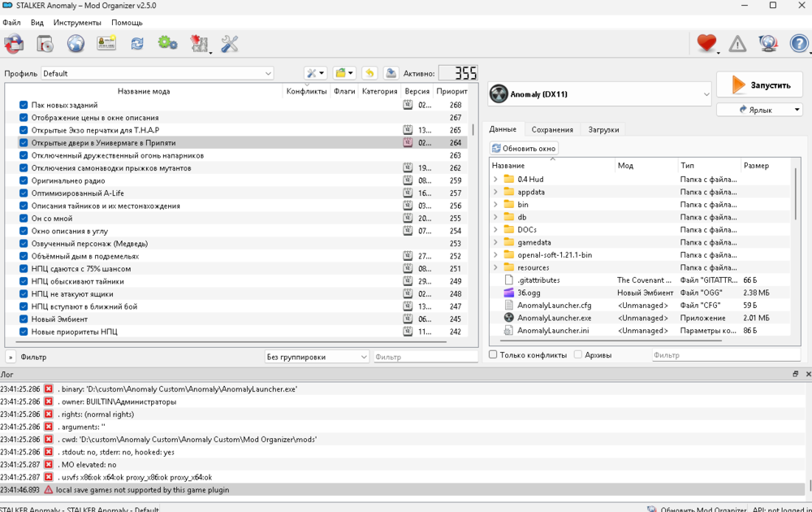Open executables settings green gears icon
This screenshot has width=812, height=512.
(167, 44)
